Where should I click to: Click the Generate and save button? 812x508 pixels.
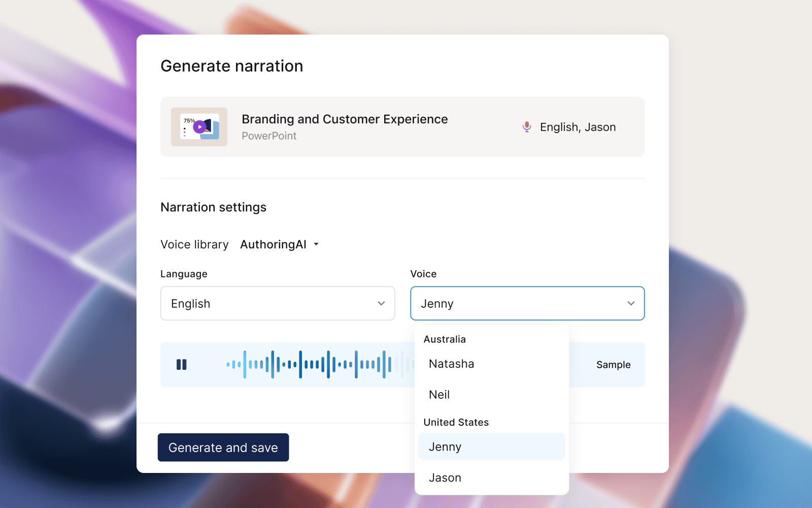pos(223,448)
